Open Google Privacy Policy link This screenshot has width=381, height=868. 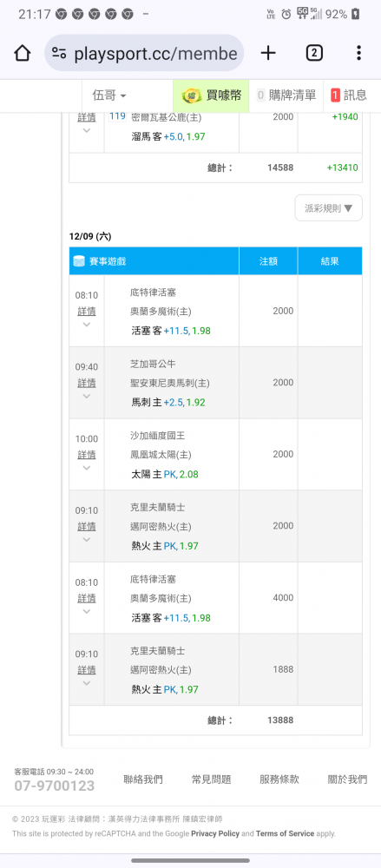pyautogui.click(x=215, y=833)
